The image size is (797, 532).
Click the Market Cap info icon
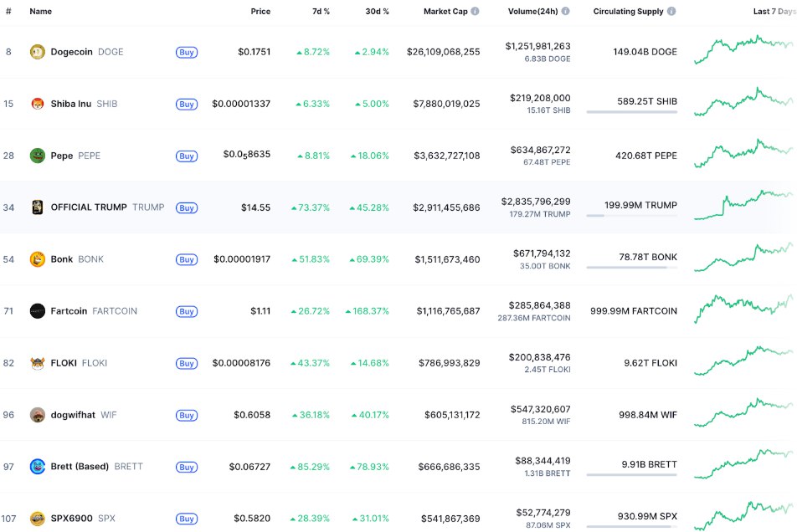(x=475, y=11)
